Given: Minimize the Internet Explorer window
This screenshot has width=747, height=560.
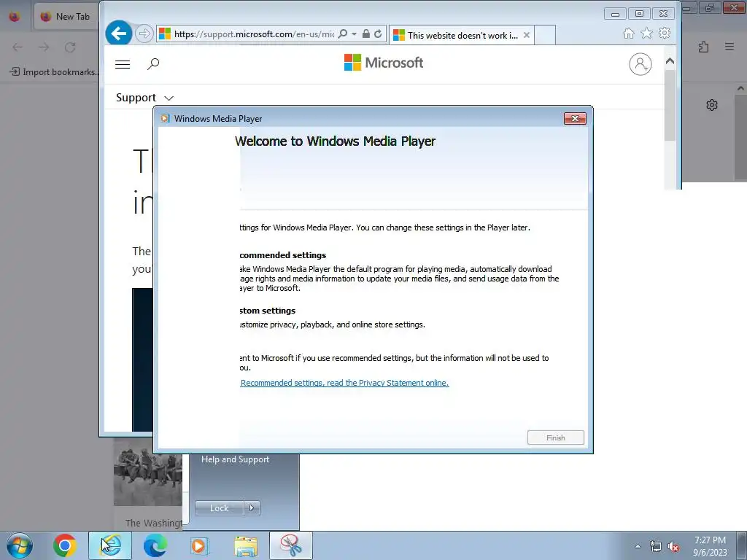Looking at the screenshot, I should pos(615,13).
